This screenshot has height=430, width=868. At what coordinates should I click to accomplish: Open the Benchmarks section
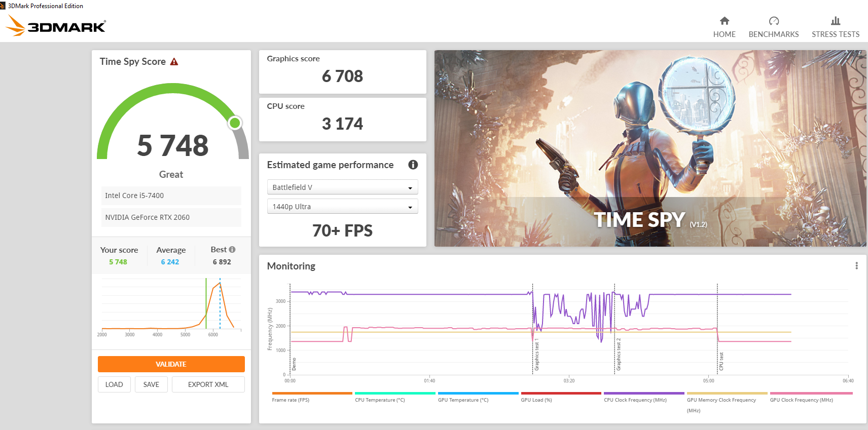tap(774, 27)
